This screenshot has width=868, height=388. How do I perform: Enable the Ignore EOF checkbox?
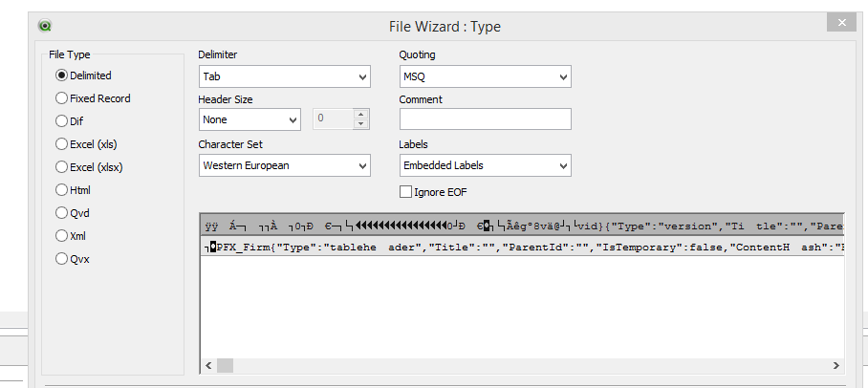406,192
